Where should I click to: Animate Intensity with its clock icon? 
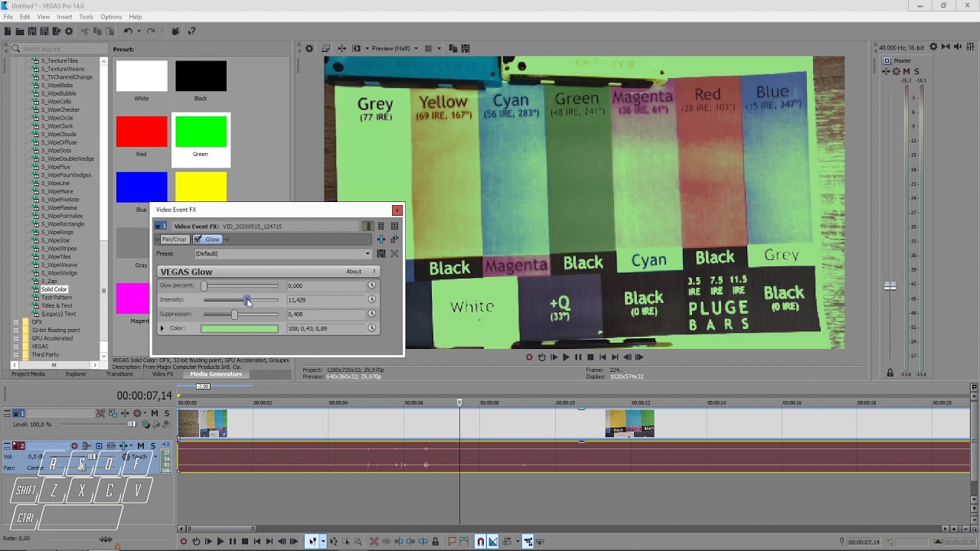click(372, 300)
